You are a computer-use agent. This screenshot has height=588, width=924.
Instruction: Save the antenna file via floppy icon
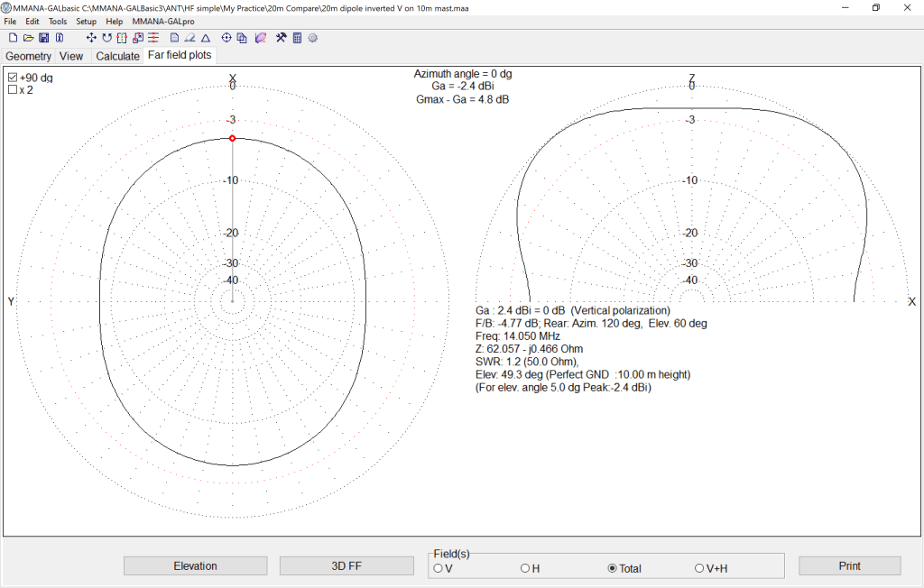point(43,38)
